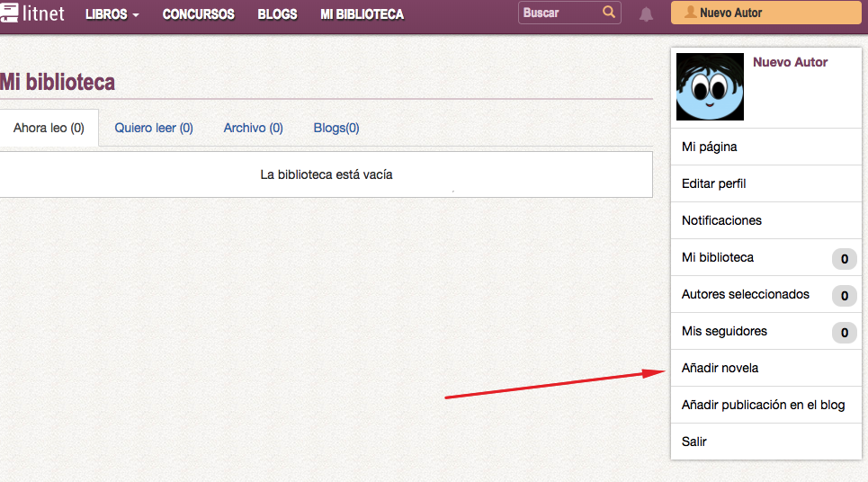Select Añadir novela from the account menu
Viewport: 868px width, 482px height.
click(x=766, y=368)
